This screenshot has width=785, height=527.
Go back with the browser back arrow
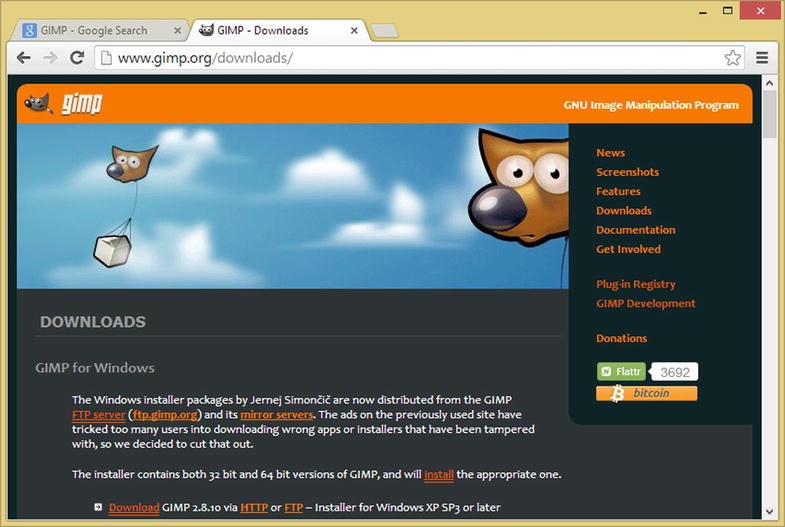tap(24, 58)
